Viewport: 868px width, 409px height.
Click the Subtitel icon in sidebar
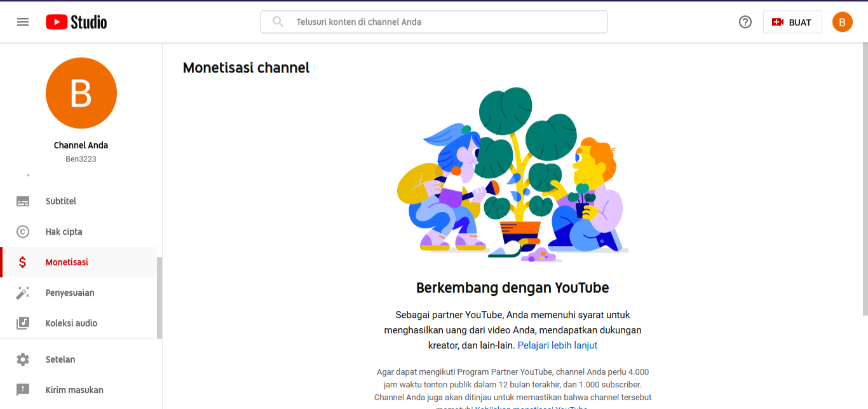(23, 201)
